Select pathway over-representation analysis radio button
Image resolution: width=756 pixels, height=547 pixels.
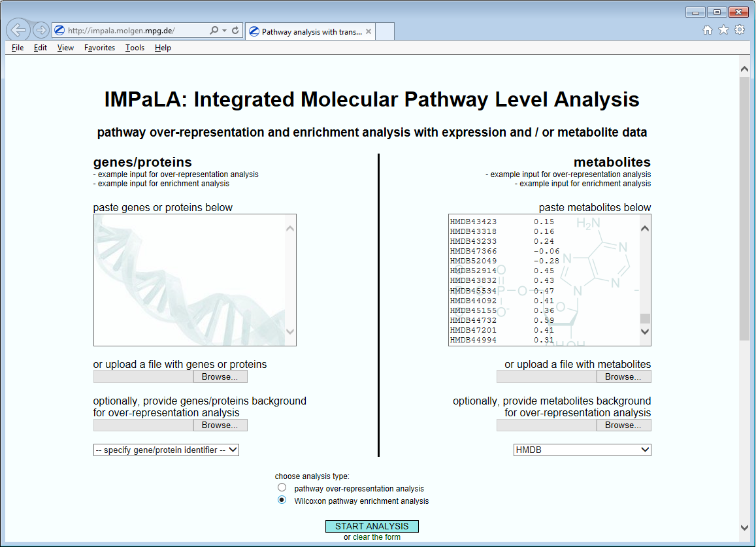[x=282, y=488]
